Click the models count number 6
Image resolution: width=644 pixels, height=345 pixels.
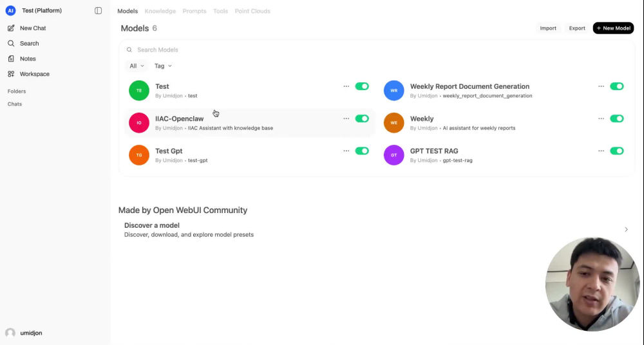[x=155, y=28]
